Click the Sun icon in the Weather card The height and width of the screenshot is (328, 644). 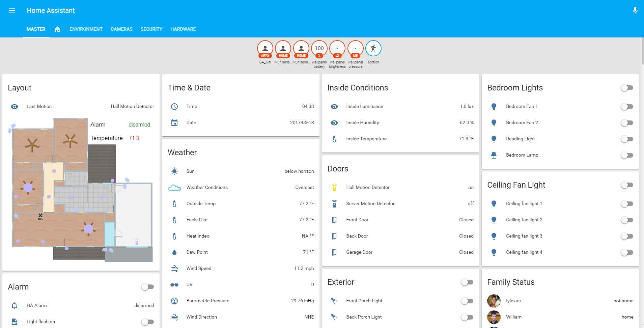(174, 171)
